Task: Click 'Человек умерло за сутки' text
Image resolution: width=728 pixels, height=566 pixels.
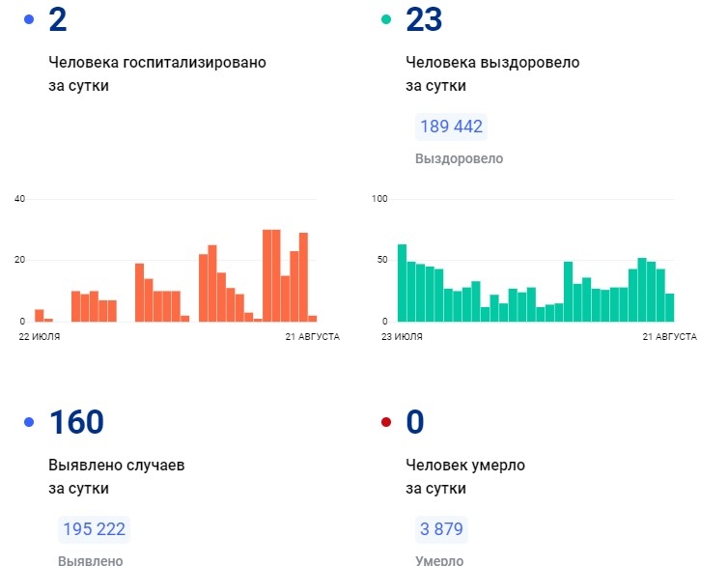Action: pos(465,476)
